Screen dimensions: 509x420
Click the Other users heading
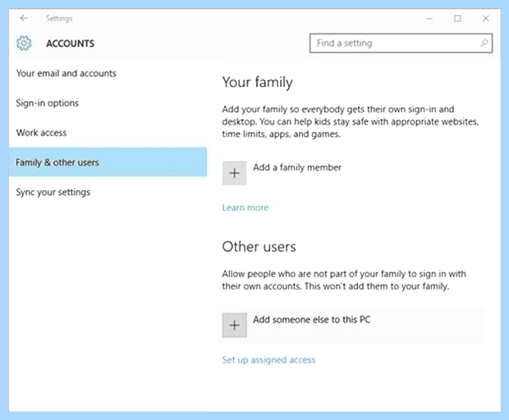(x=259, y=247)
